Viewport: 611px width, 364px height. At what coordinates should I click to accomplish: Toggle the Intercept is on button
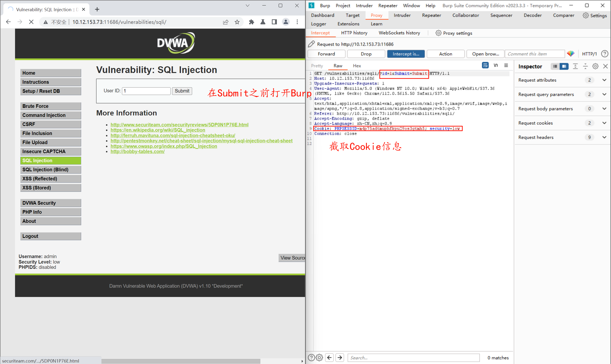(x=406, y=54)
